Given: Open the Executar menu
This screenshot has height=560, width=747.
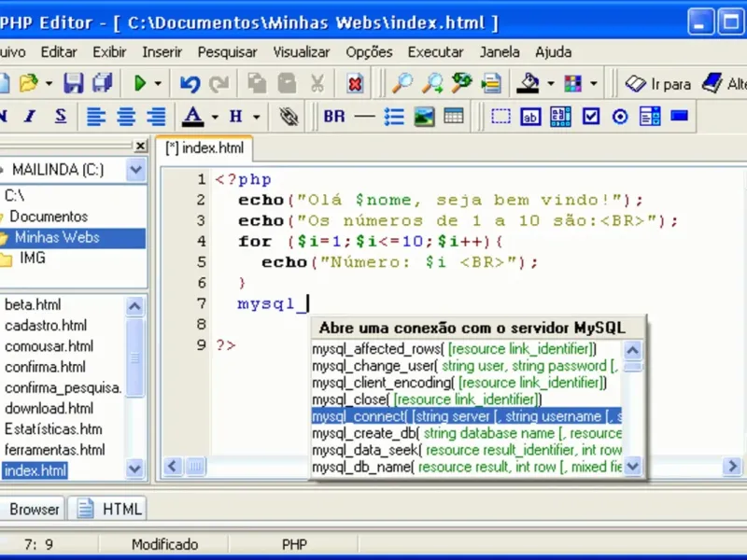Looking at the screenshot, I should pyautogui.click(x=435, y=52).
